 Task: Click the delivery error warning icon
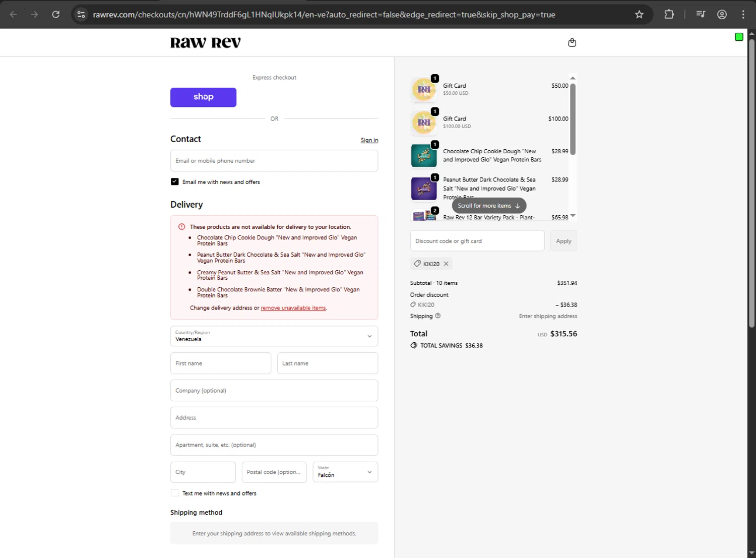pyautogui.click(x=181, y=227)
